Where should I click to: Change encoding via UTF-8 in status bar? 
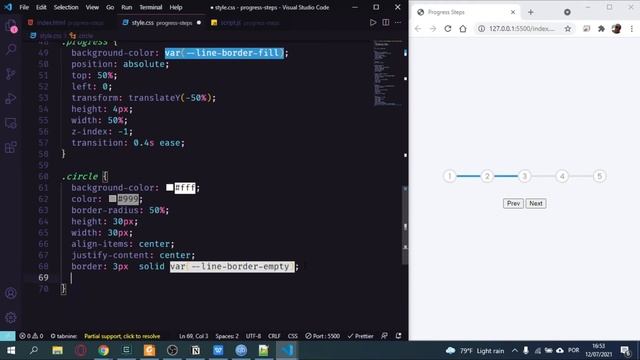[x=253, y=336]
